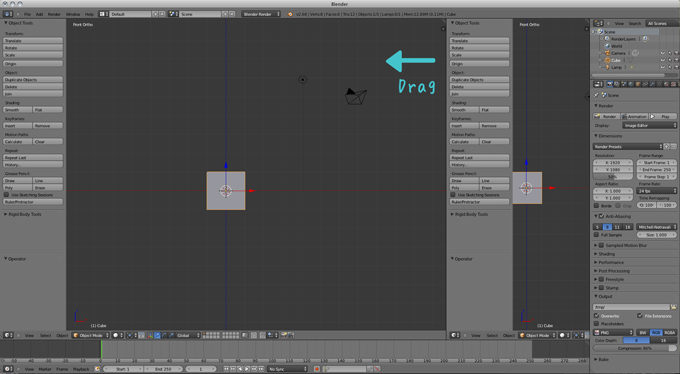Toggle the File Extensions checkbox
Image resolution: width=680 pixels, height=374 pixels.
pyautogui.click(x=640, y=316)
